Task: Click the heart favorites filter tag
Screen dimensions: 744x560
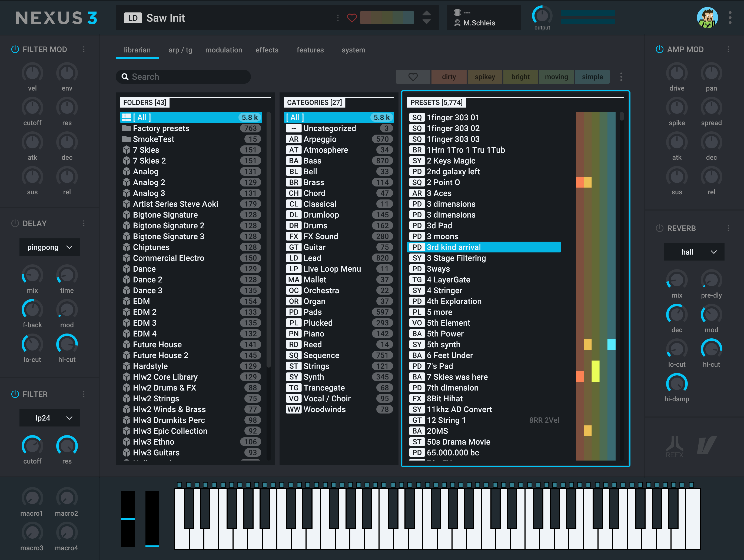Action: tap(413, 77)
